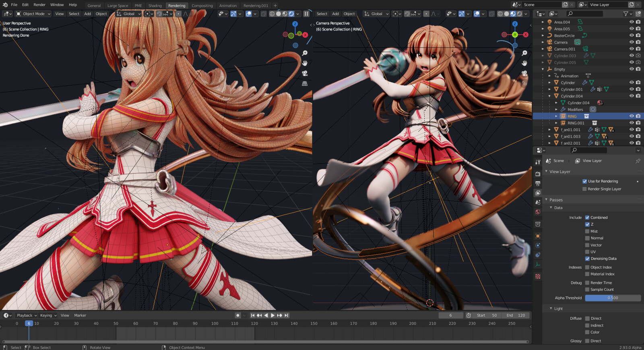This screenshot has width=644, height=350.
Task: Open the View Layer properties tab icon
Action: coord(538,193)
